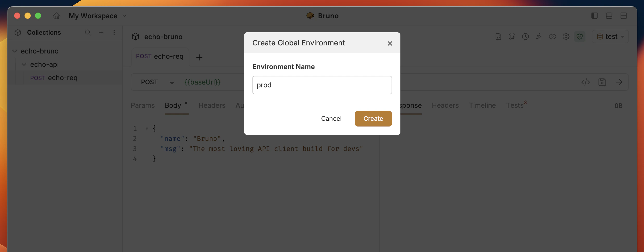Expand the My Workspace dropdown
The height and width of the screenshot is (252, 644).
125,16
